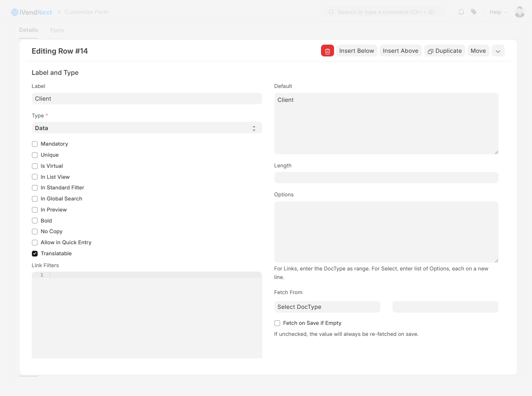The image size is (532, 396).
Task: Click the Insert Above button
Action: (x=400, y=50)
